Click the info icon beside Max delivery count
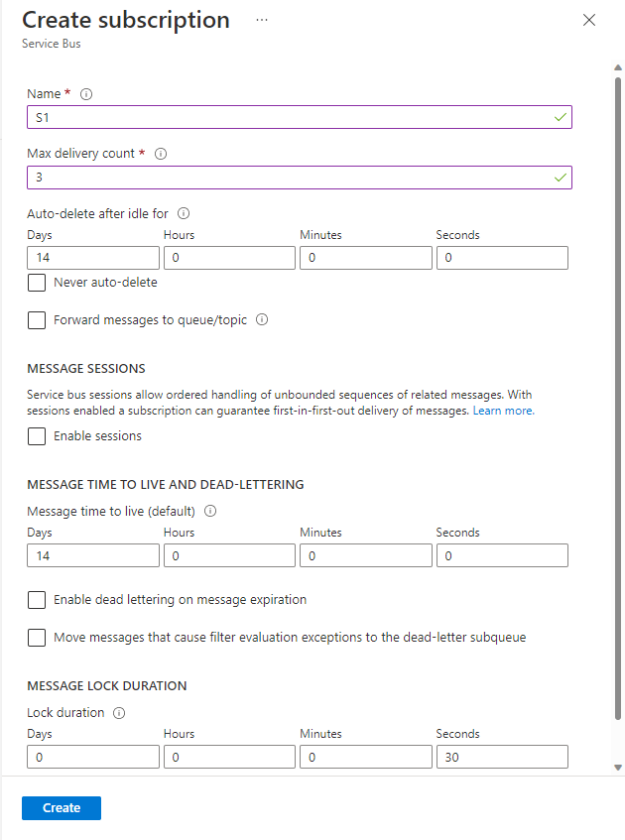The width and height of the screenshot is (625, 840). click(161, 154)
